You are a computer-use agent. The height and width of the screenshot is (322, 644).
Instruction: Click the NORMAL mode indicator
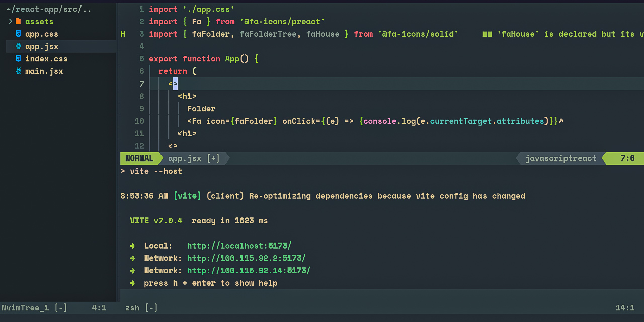(139, 158)
